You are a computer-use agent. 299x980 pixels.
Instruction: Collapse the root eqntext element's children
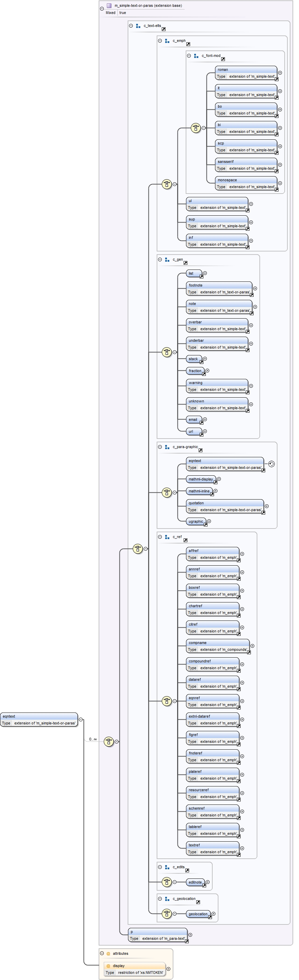pyautogui.click(x=81, y=719)
